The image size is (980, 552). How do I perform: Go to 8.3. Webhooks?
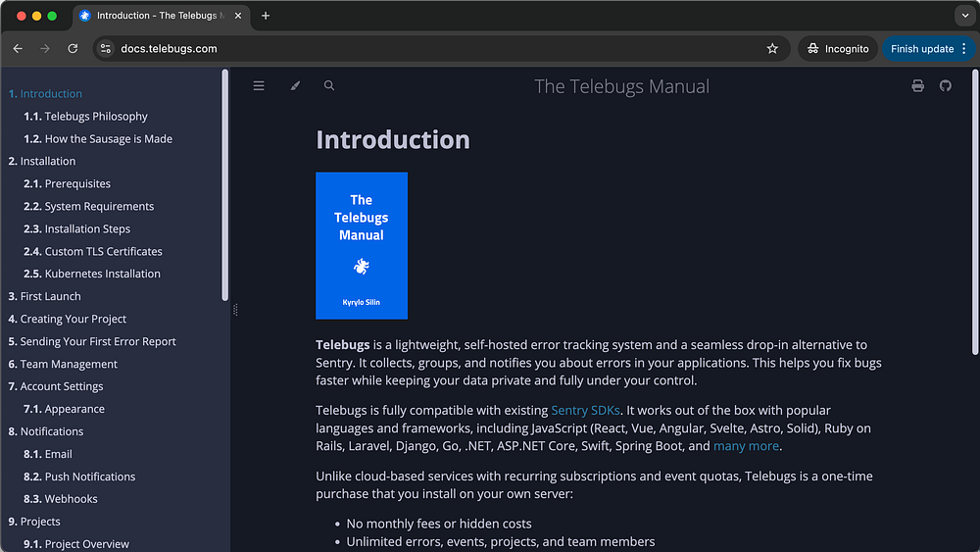[x=61, y=499]
